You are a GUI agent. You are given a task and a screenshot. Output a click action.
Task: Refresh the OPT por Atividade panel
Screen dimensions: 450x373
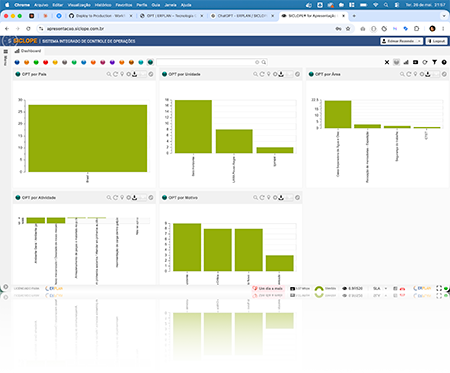click(x=115, y=198)
